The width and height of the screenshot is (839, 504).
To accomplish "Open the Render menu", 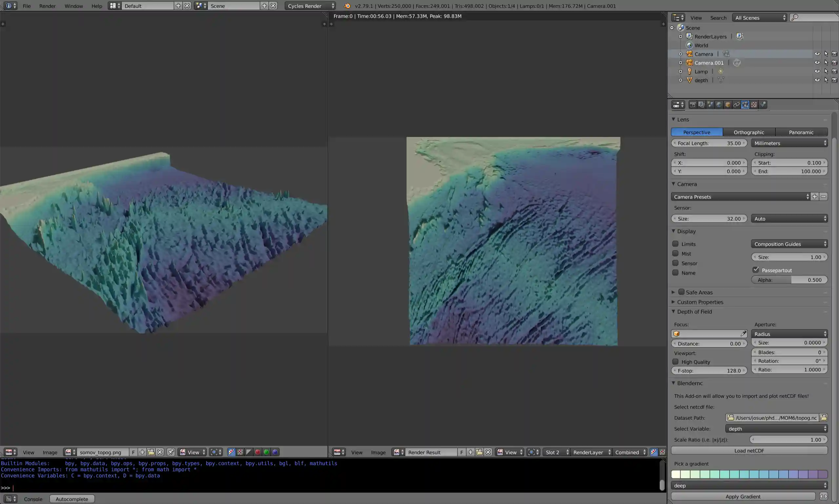I will point(47,6).
